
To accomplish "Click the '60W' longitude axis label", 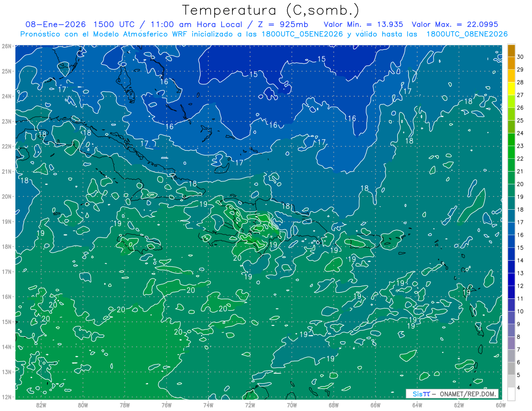I will [x=501, y=405].
